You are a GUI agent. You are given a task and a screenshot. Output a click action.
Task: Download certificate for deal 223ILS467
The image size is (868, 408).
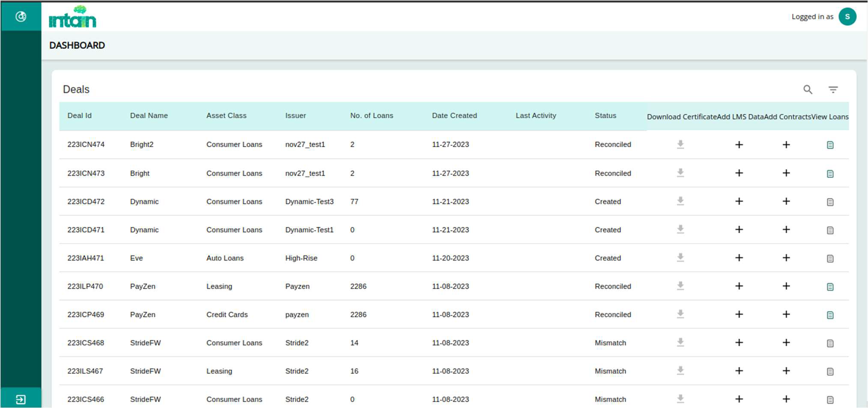pos(680,371)
